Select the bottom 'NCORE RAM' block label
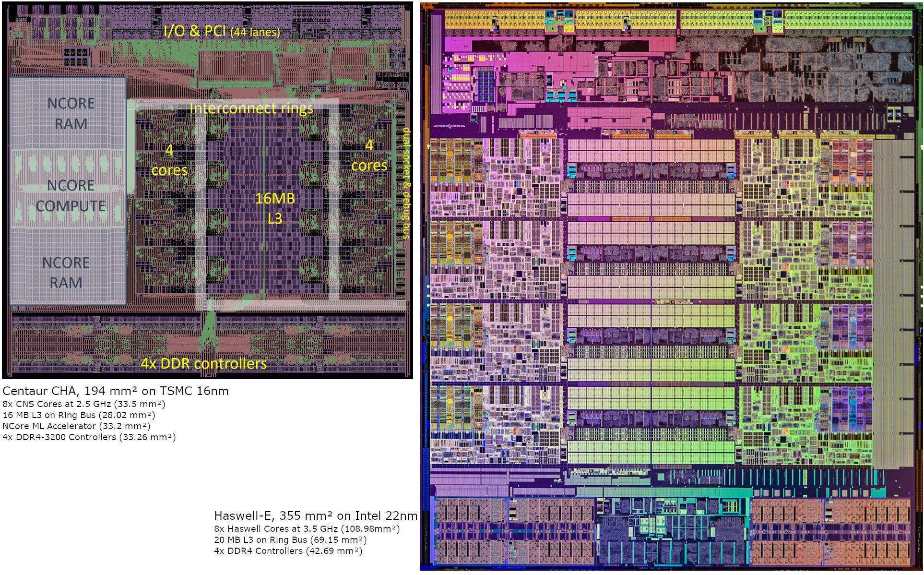Viewport: 924px width, 575px height. 66,273
